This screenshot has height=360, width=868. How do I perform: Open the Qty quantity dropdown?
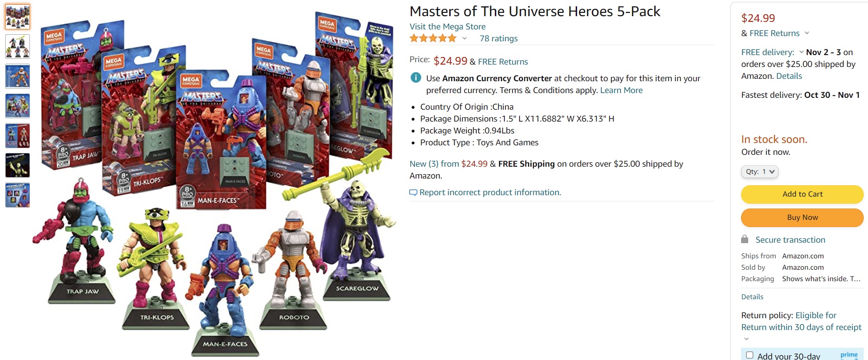[760, 171]
